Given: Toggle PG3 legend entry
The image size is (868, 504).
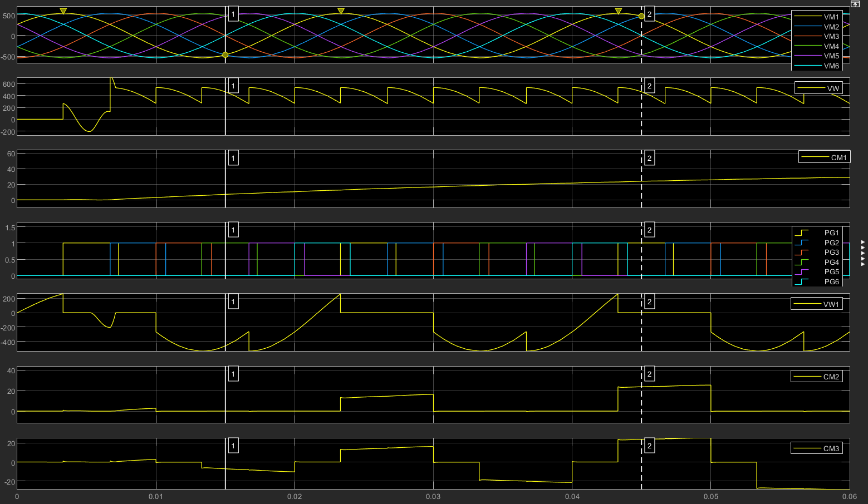Looking at the screenshot, I should (x=817, y=253).
